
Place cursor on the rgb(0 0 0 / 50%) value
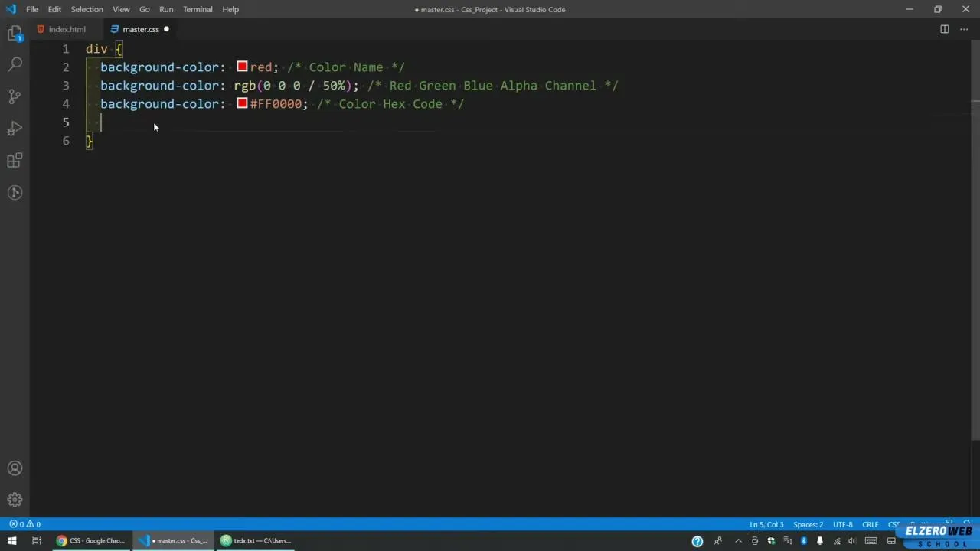pyautogui.click(x=292, y=86)
